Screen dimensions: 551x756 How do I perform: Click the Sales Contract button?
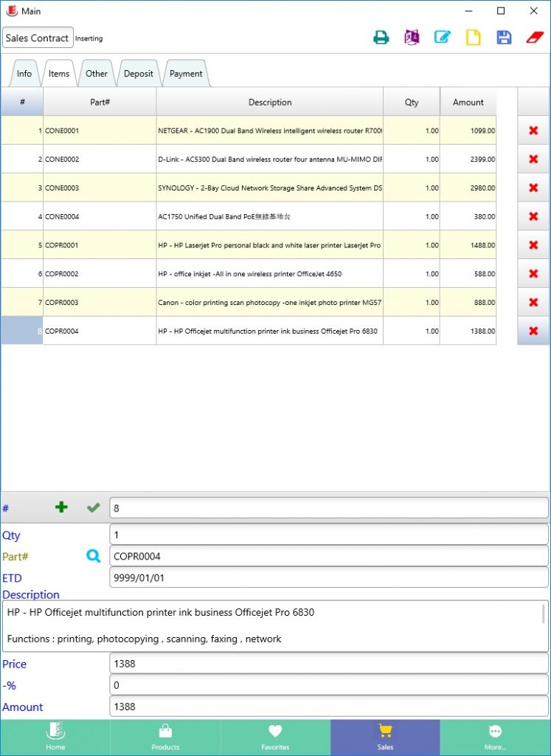(38, 38)
